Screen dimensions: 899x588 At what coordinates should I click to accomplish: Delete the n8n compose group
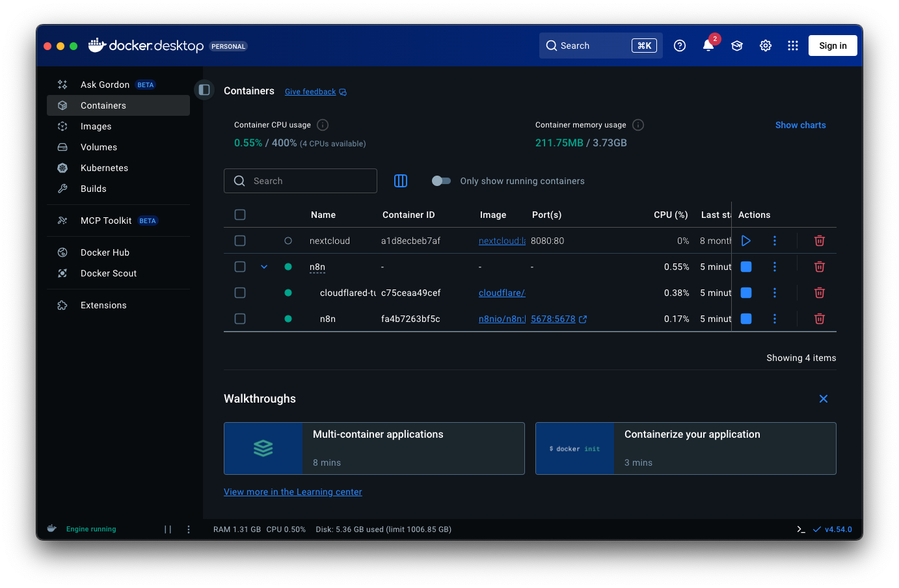coord(820,267)
